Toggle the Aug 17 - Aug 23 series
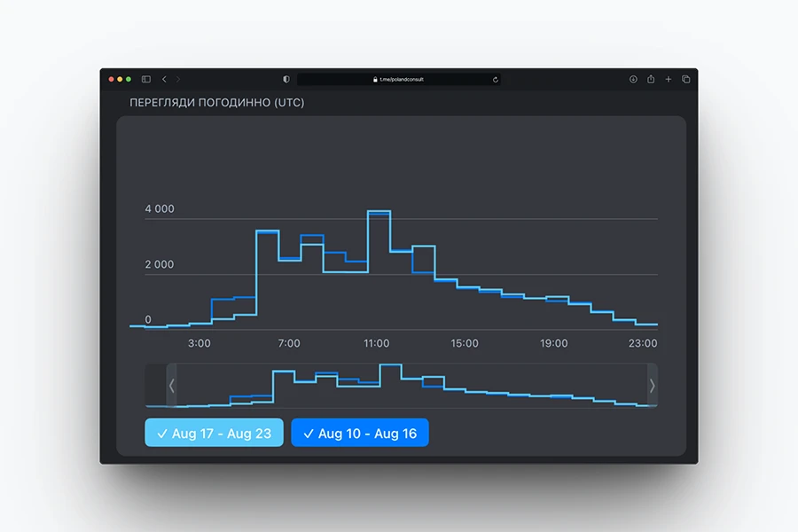798x532 pixels. pos(214,433)
